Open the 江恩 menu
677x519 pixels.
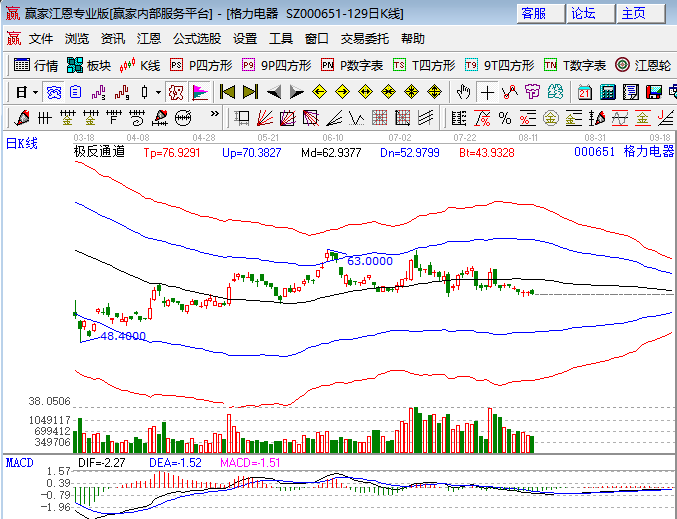[149, 39]
